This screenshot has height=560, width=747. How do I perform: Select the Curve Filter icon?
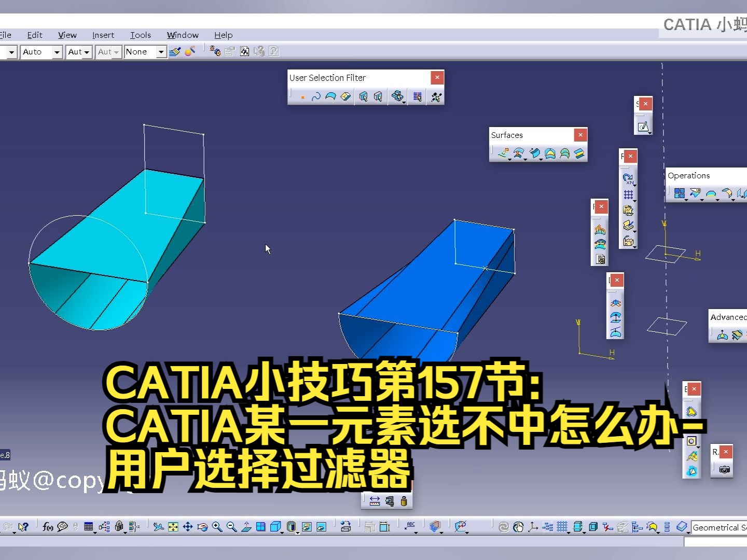coord(316,97)
